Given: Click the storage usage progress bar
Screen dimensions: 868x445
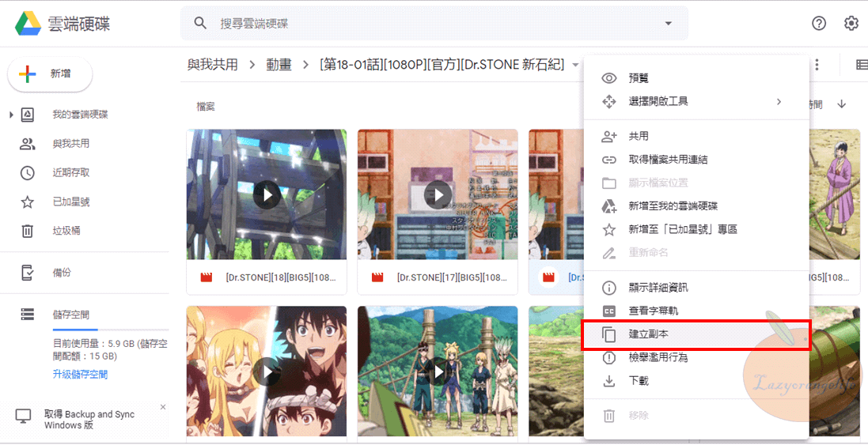Looking at the screenshot, I should (x=110, y=329).
